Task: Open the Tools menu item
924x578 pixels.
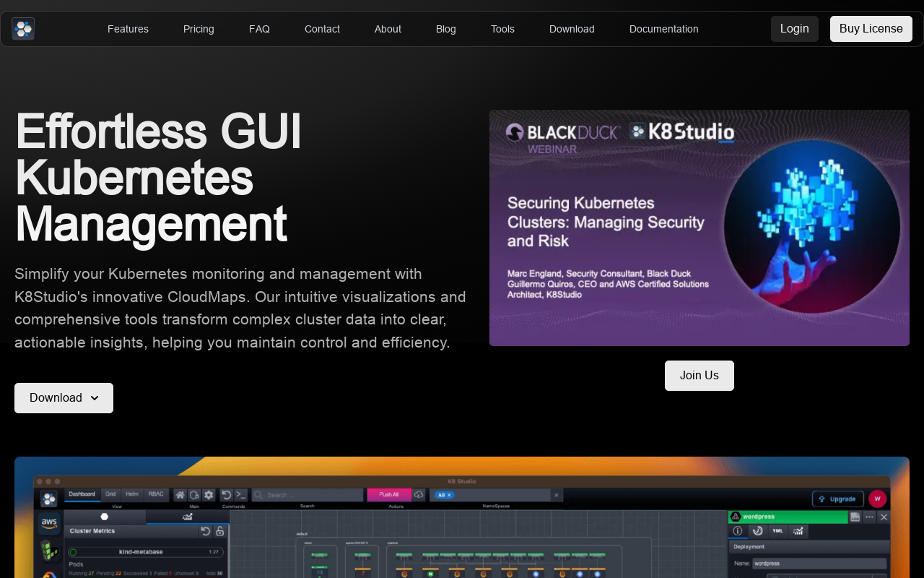Action: [502, 29]
